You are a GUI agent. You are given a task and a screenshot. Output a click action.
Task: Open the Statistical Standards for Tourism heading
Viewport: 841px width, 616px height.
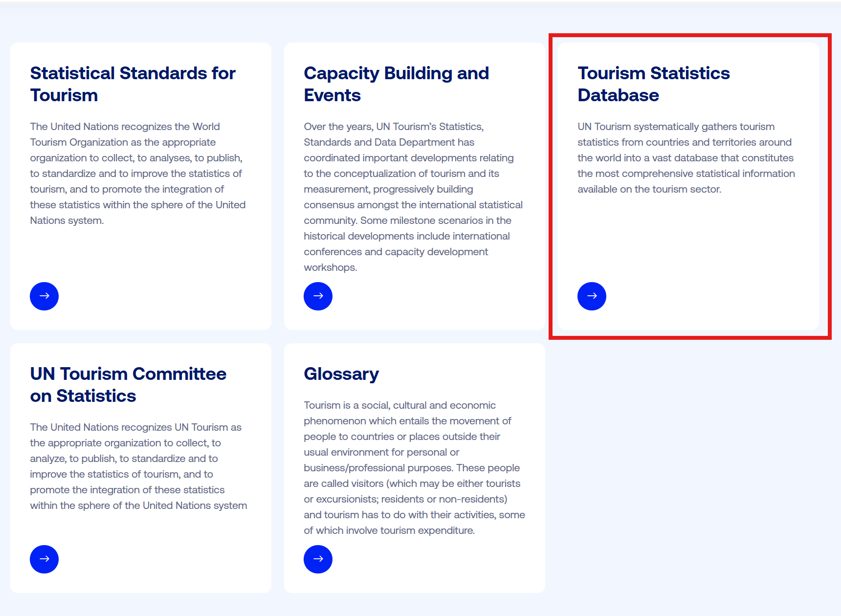pos(133,84)
